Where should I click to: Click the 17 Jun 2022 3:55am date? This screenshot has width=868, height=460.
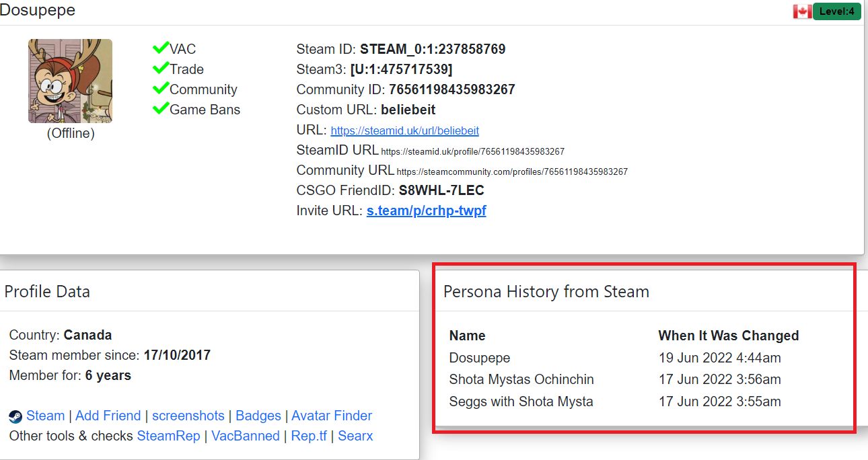[720, 401]
